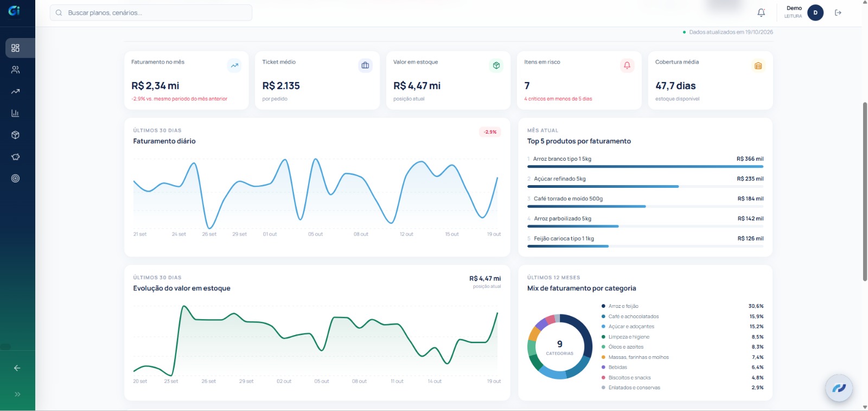Open the bar chart icon in sidebar
This screenshot has height=411, width=868.
(x=15, y=113)
